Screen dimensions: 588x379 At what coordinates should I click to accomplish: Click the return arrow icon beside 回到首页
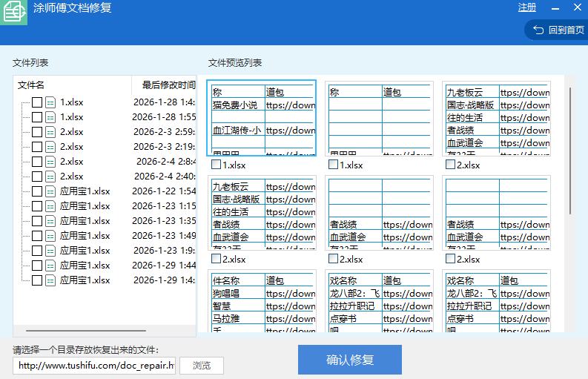pos(538,30)
